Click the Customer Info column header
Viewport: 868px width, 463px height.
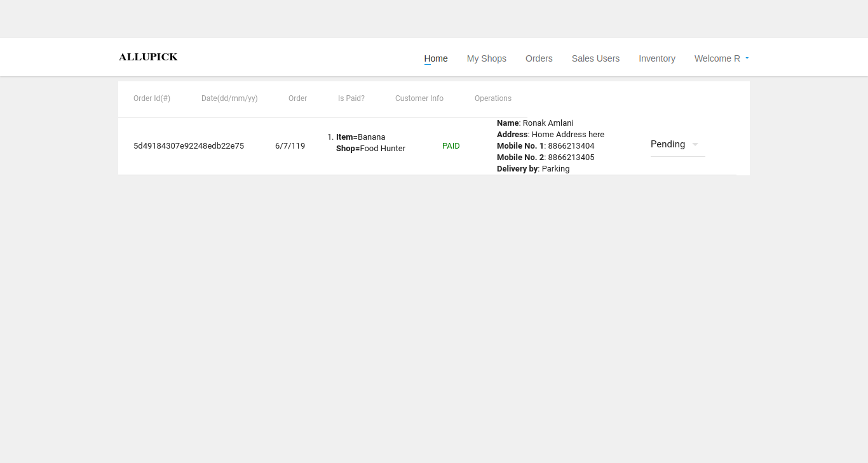pos(419,98)
